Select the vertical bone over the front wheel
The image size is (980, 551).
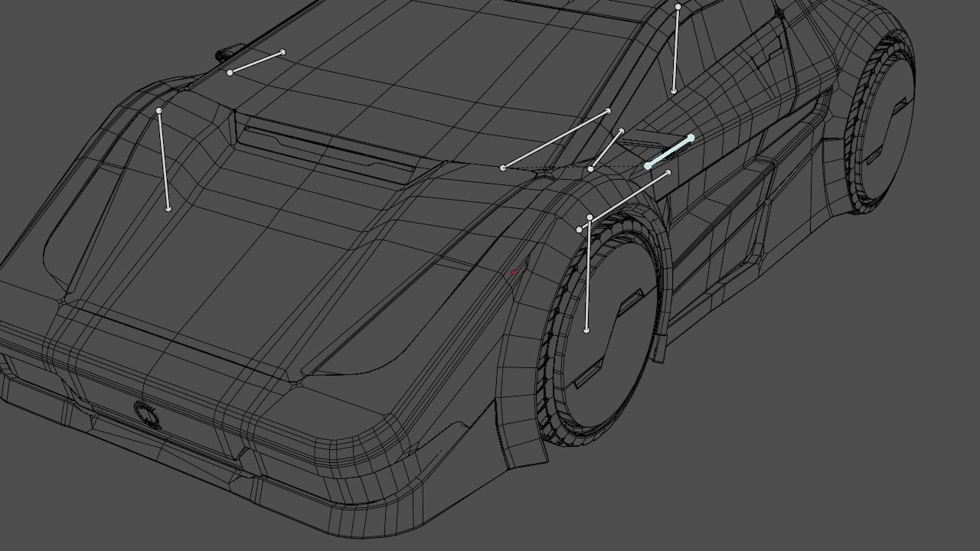tap(588, 274)
